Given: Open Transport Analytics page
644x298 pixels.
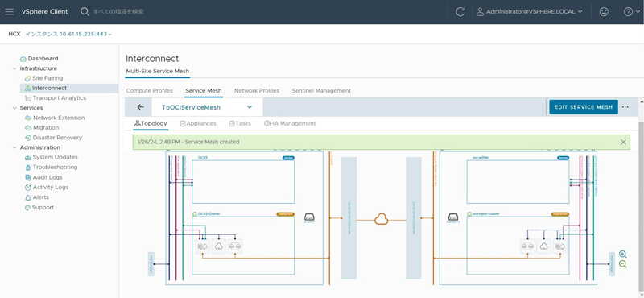Looking at the screenshot, I should coord(59,97).
